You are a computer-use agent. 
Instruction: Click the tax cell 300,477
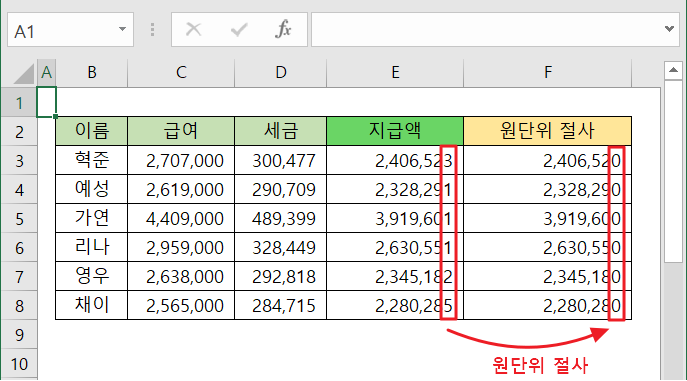280,160
